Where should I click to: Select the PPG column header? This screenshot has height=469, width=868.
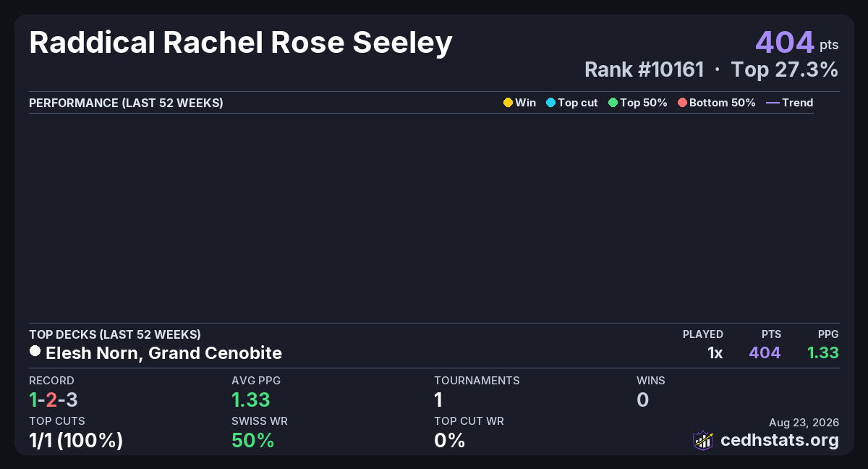coord(828,334)
